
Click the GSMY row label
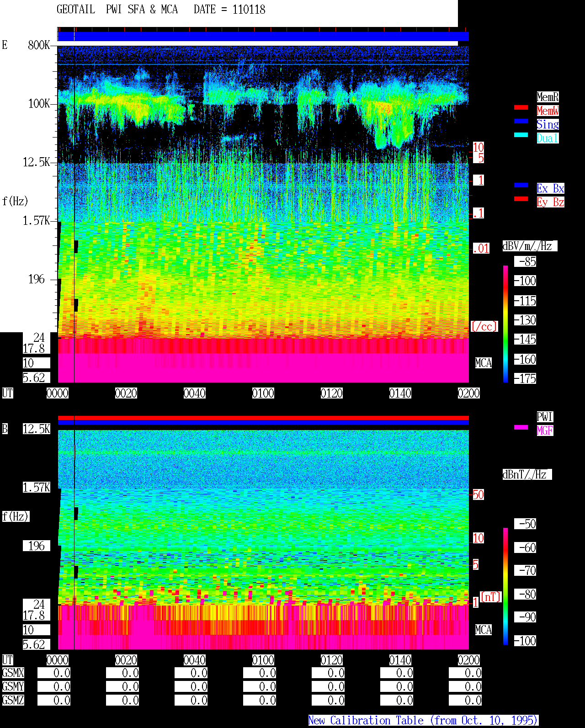[x=13, y=686]
